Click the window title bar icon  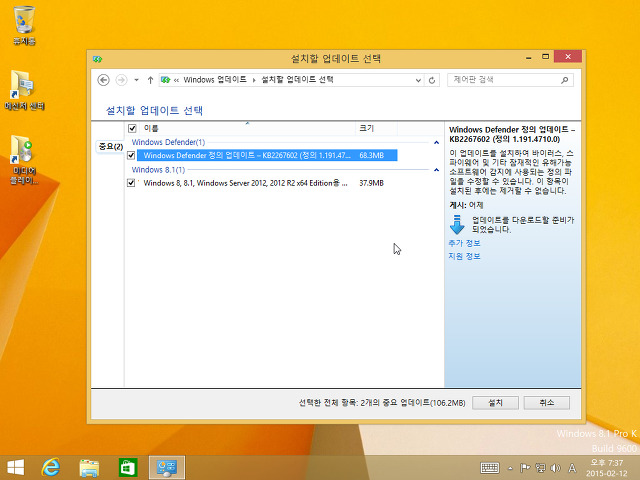pos(97,59)
